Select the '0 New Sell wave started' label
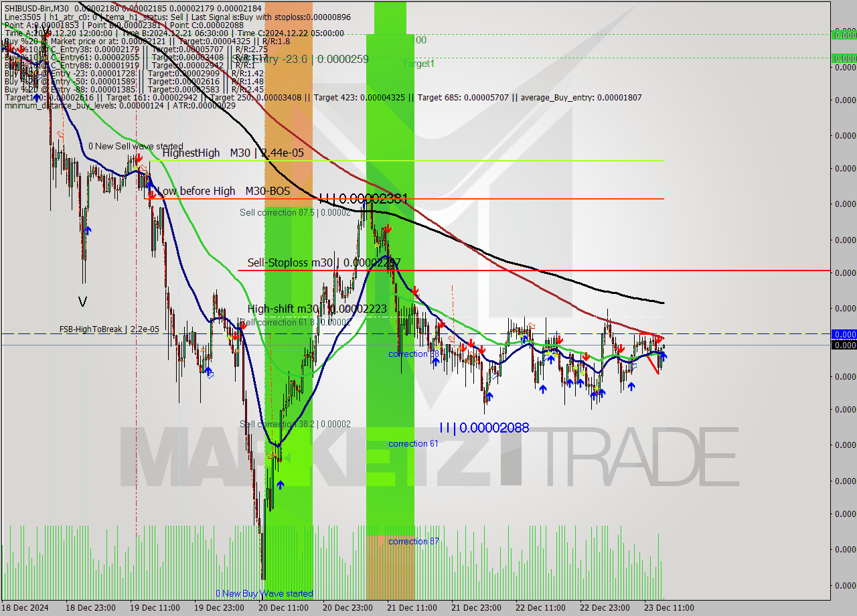 [x=136, y=146]
